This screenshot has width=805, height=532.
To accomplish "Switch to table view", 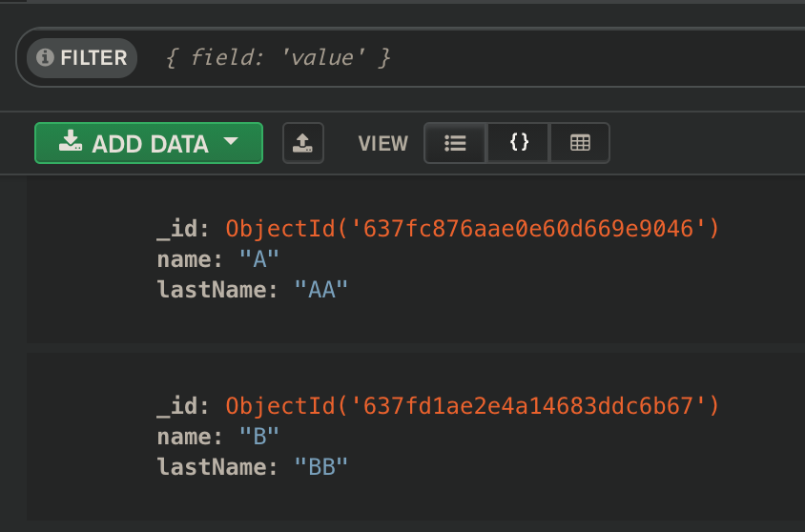I will (x=580, y=143).
